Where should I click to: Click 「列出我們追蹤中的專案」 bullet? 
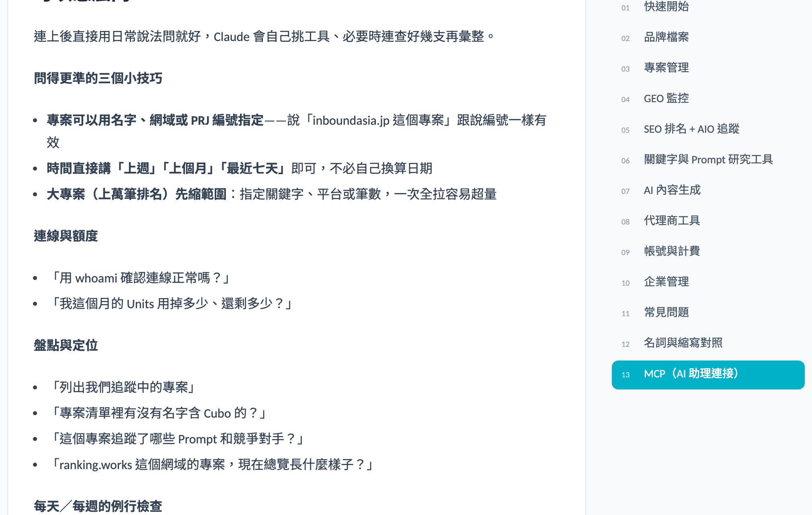coord(122,387)
